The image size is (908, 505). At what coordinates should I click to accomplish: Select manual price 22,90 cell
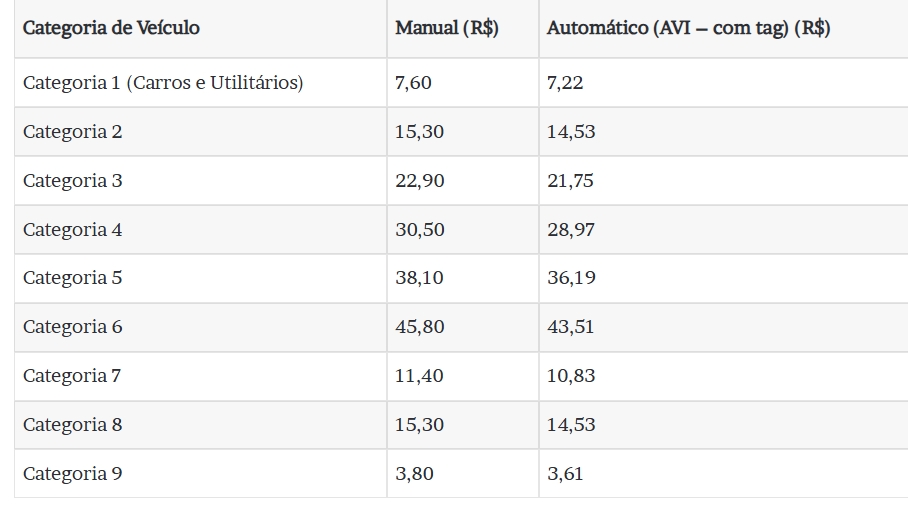463,180
